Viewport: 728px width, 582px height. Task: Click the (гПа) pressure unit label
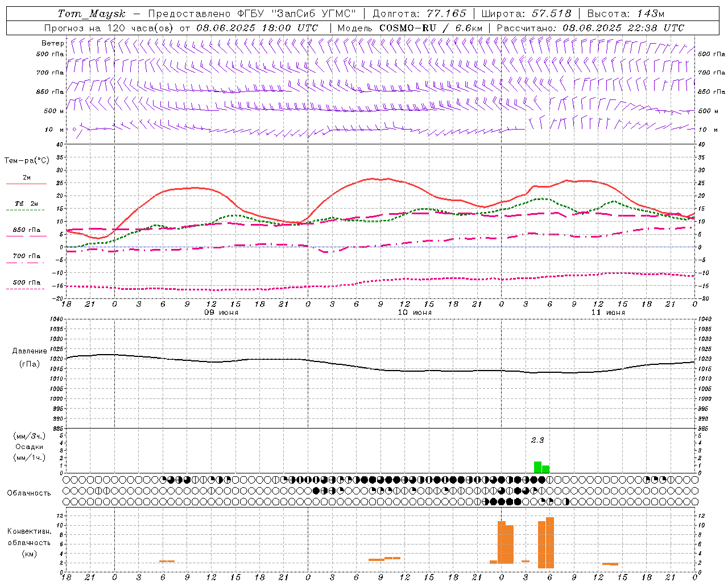(x=30, y=364)
